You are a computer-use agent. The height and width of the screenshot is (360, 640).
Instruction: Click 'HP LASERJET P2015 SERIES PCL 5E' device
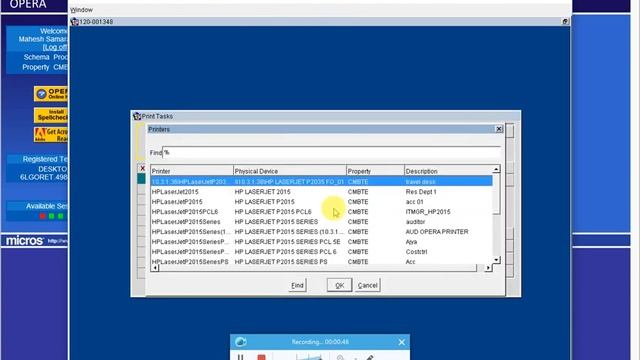tap(287, 242)
